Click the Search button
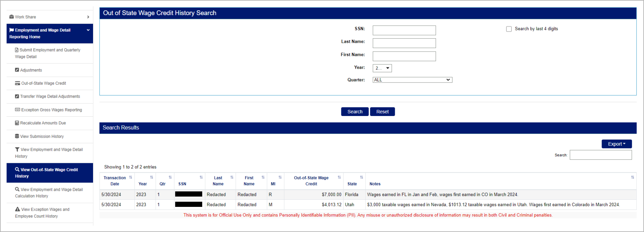 tap(355, 112)
